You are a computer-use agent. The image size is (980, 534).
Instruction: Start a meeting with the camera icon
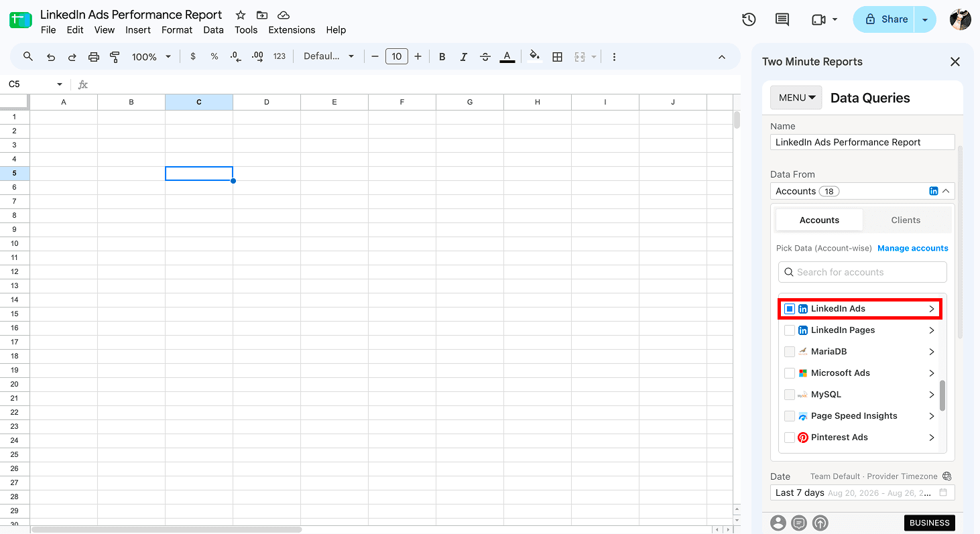pos(818,19)
